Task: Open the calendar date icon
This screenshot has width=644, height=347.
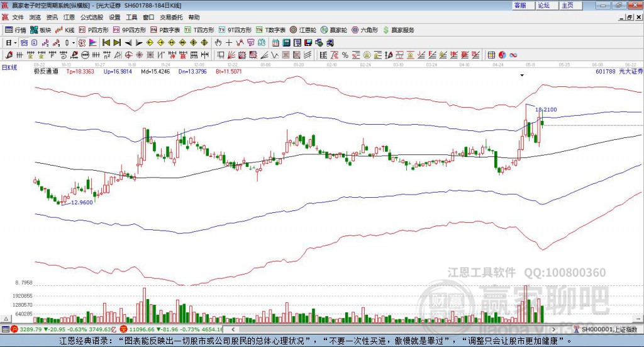Action: pos(275,42)
